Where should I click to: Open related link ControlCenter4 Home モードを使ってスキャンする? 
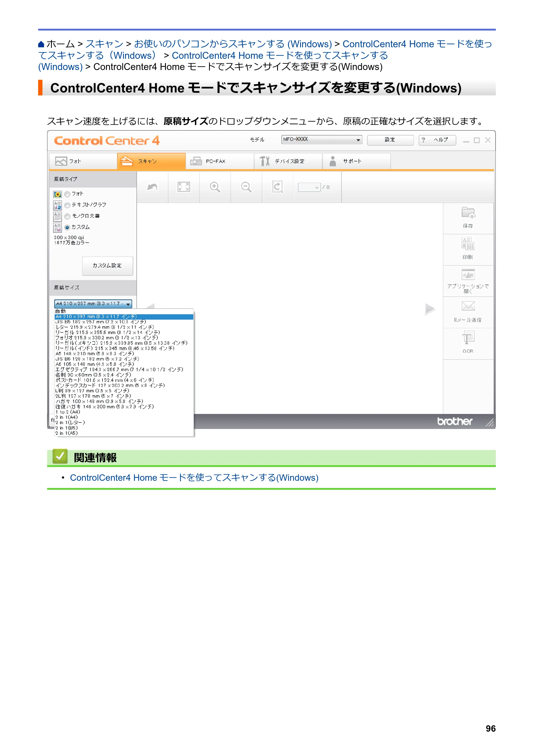(194, 478)
